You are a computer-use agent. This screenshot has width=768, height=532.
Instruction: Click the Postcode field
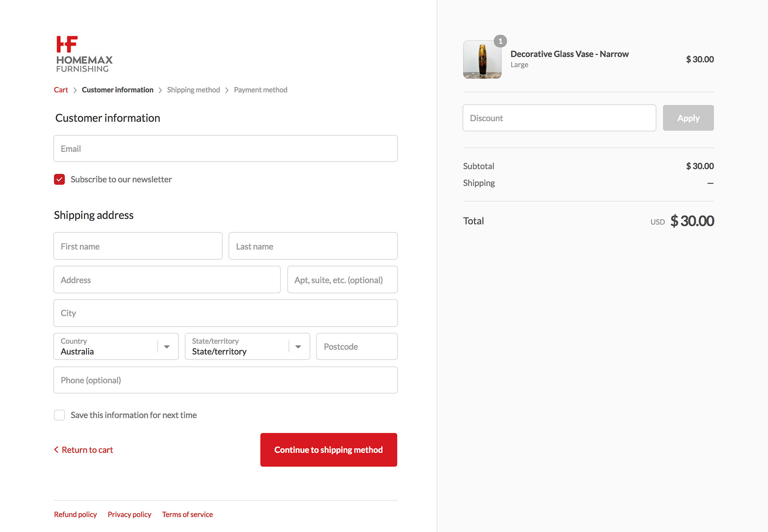356,347
